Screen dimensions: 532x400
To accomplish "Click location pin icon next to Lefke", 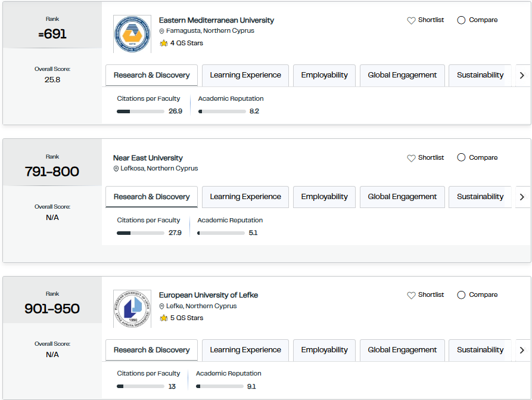I will click(x=162, y=306).
